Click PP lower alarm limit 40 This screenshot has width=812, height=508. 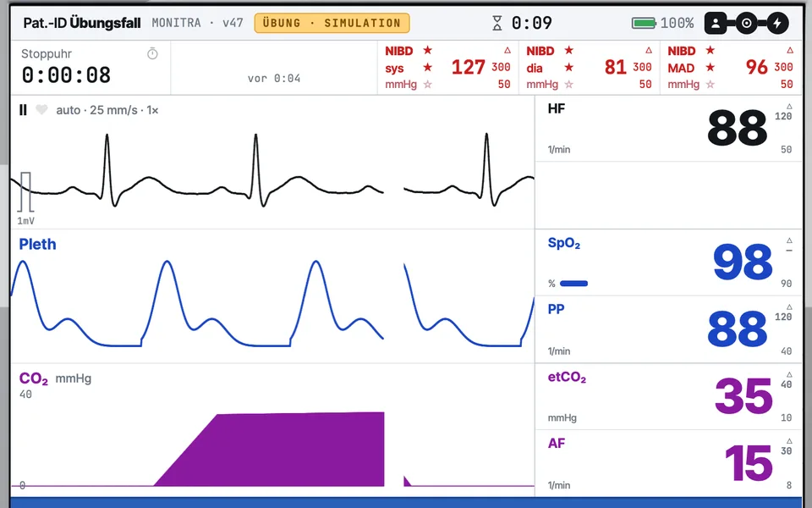click(x=786, y=351)
